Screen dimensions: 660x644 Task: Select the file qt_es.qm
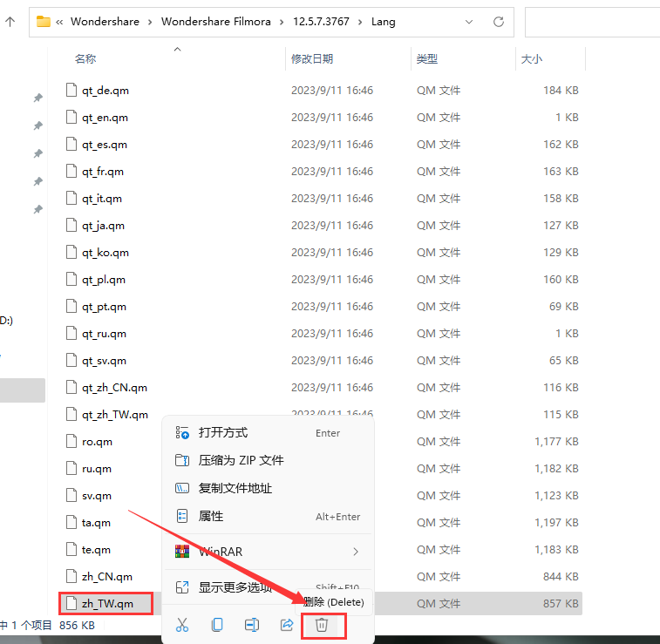click(105, 145)
